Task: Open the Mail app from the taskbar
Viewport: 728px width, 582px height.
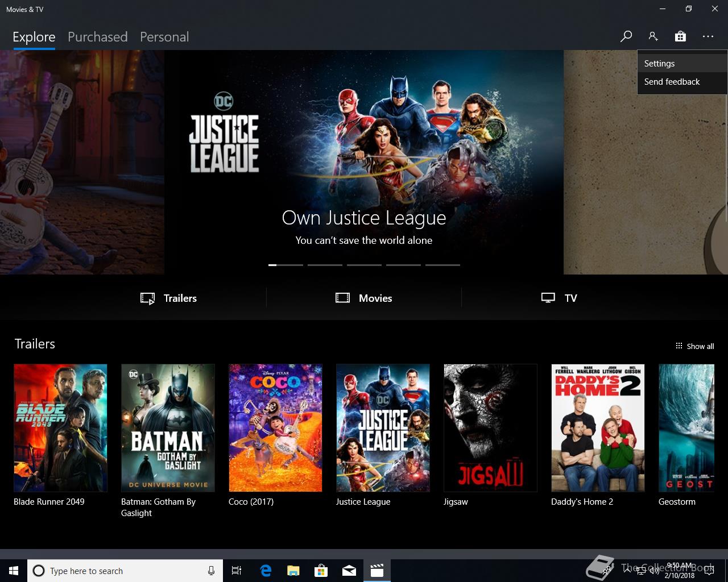Action: tap(349, 571)
